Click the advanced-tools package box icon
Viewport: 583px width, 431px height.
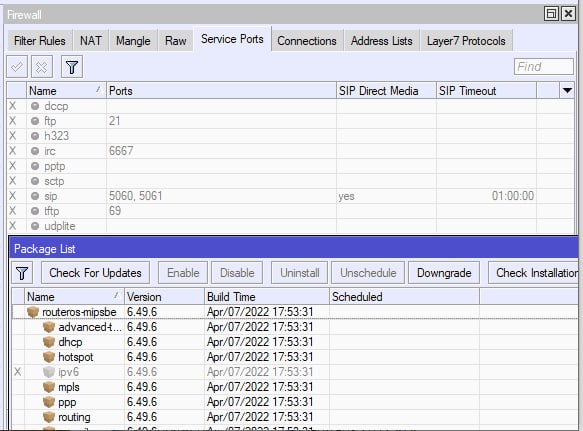pos(49,327)
